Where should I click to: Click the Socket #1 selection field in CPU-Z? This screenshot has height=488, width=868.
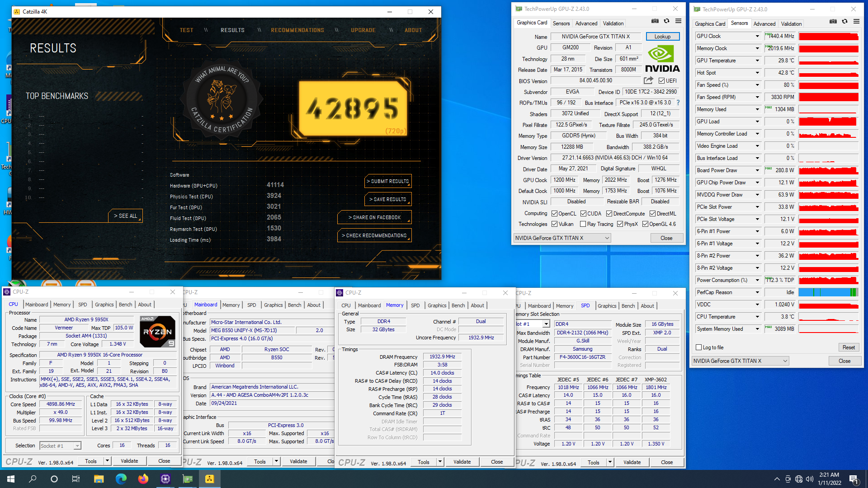click(60, 446)
